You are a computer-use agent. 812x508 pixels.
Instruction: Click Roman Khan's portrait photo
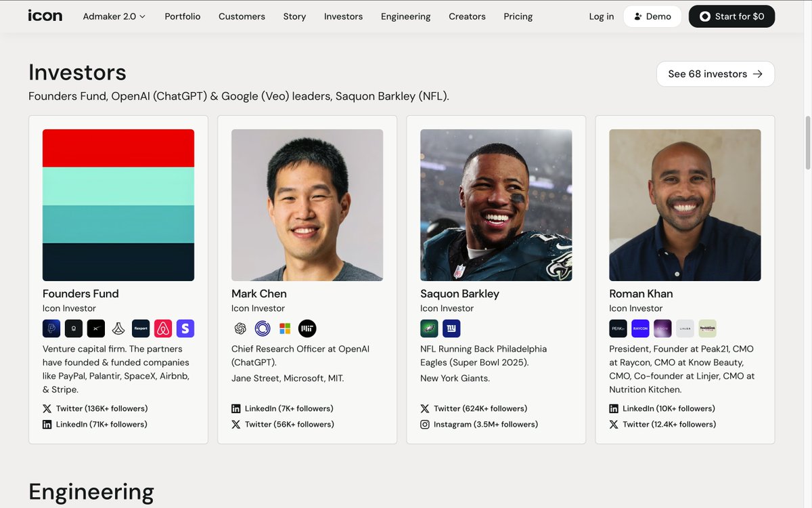[685, 205]
